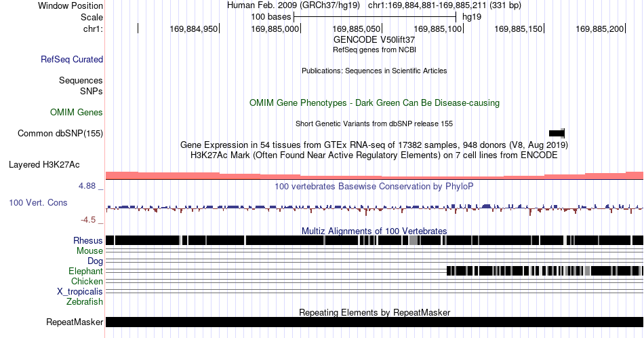This screenshot has width=644, height=338.
Task: Click the 'RefSeq genes from NCBI' title
Action: pos(374,50)
